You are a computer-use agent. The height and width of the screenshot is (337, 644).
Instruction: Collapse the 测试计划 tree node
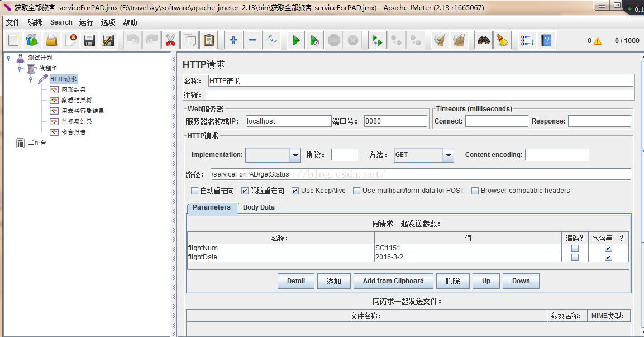[8, 58]
